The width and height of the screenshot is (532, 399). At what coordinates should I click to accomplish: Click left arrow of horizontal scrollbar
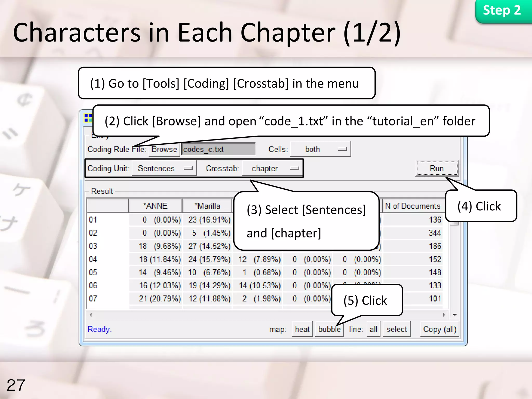[x=91, y=315]
